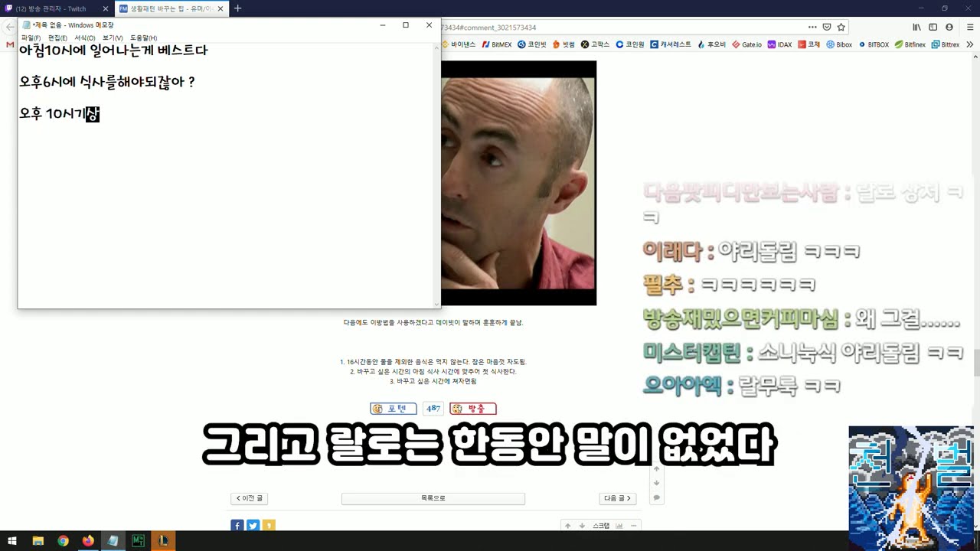The image size is (980, 551).
Task: Go to previous post with 이전 글
Action: [x=249, y=498]
